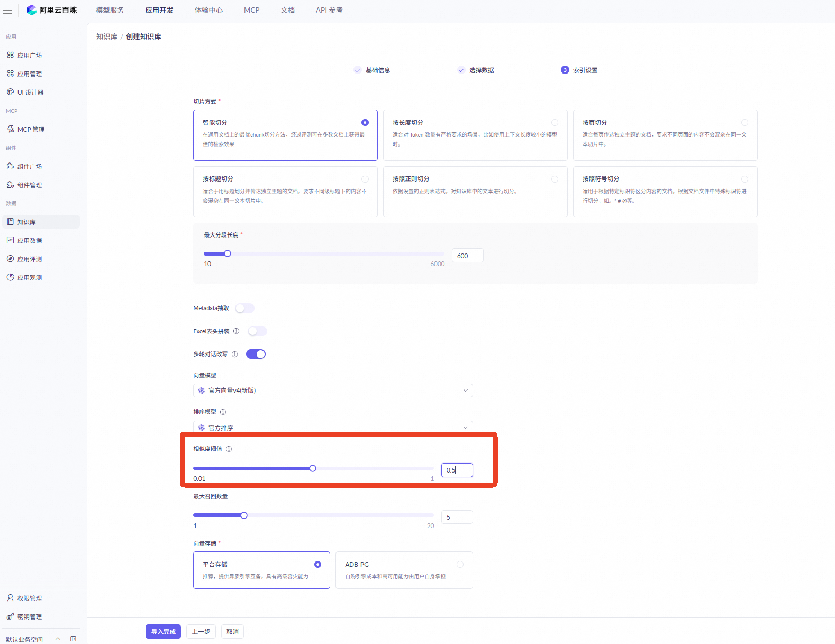This screenshot has width=835, height=644.
Task: Collapse sidebar with bottom panel icon
Action: pos(73,639)
